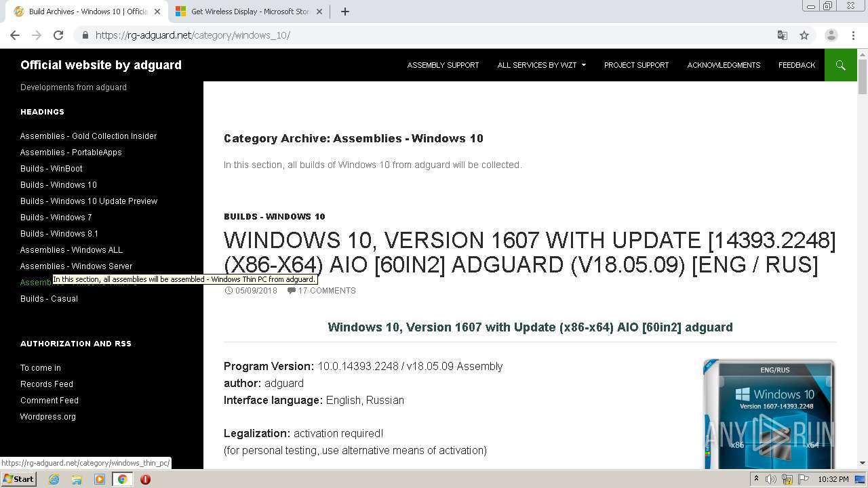Open Builds - Windows 8.1 category
This screenshot has height=488, width=868.
click(59, 234)
